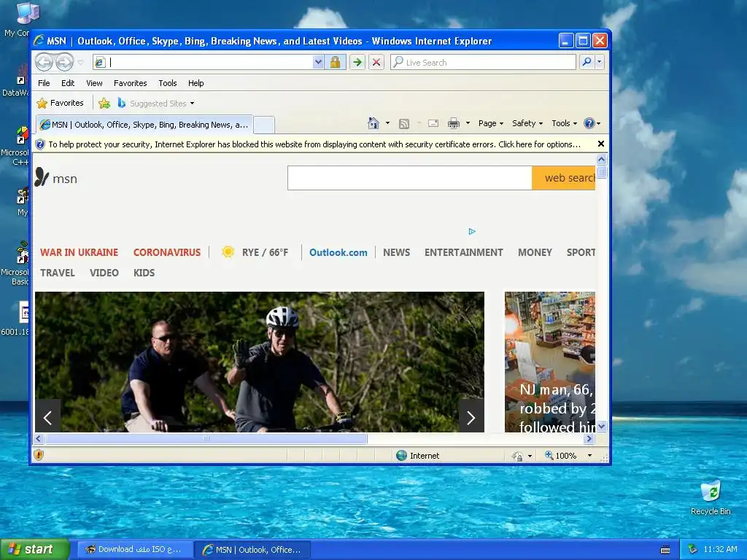This screenshot has height=560, width=747.
Task: Open the TRAVEL section
Action: (x=57, y=273)
